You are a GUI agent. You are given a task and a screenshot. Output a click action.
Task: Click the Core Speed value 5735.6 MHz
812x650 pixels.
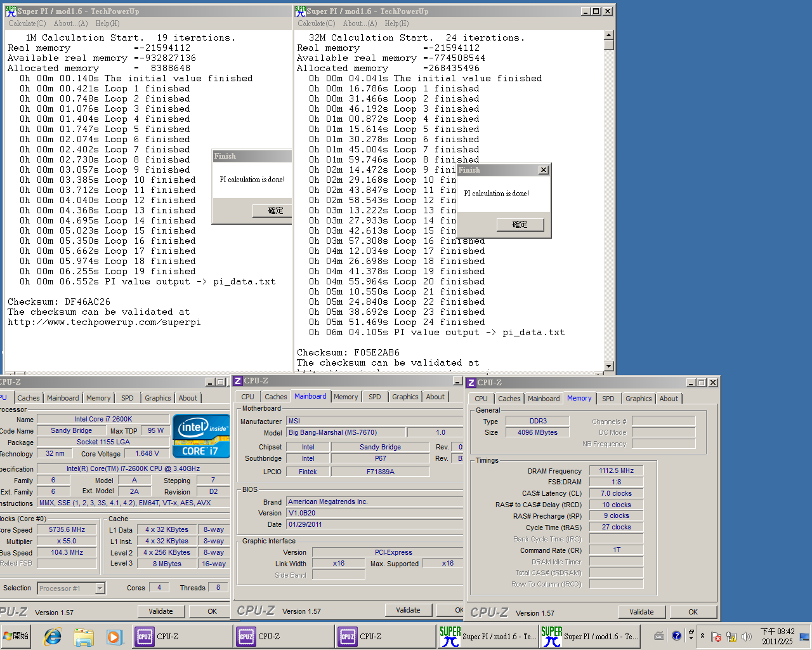pos(67,529)
